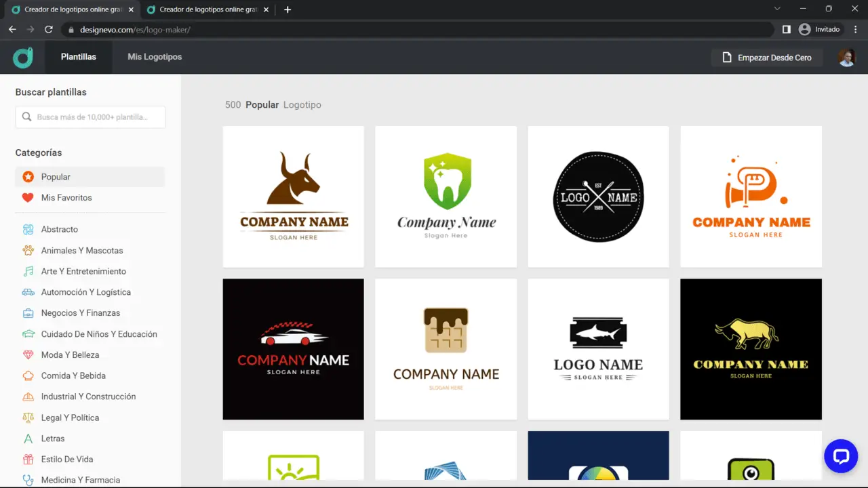
Task: Expand the browser tab search chevron
Action: point(777,9)
